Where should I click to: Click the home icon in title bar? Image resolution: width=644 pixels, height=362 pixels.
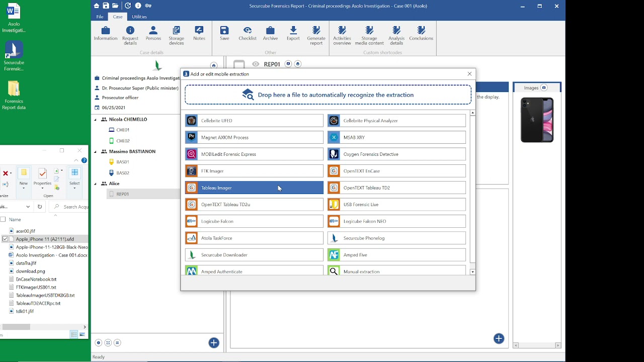tap(97, 6)
